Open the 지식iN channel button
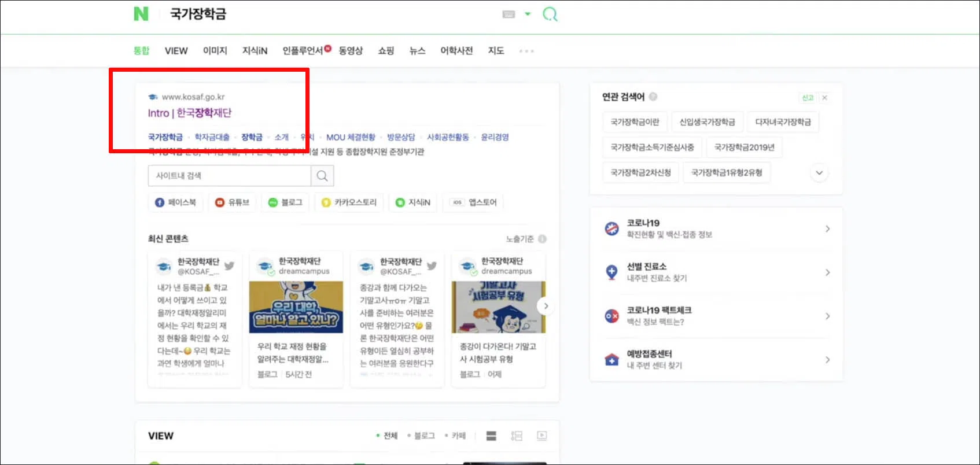This screenshot has height=465, width=980. point(413,202)
